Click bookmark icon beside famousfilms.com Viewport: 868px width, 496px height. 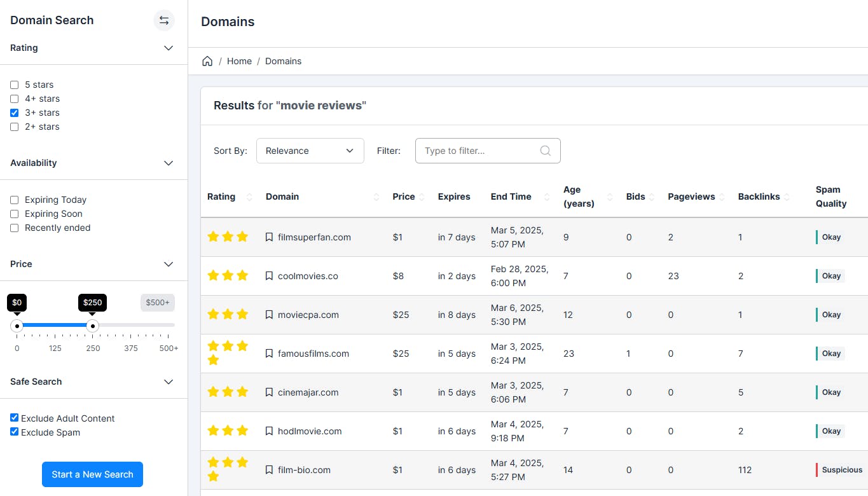point(269,354)
